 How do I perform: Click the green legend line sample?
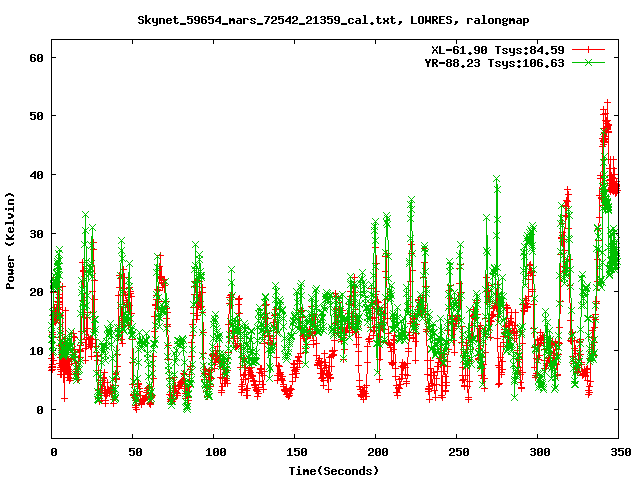point(588,62)
